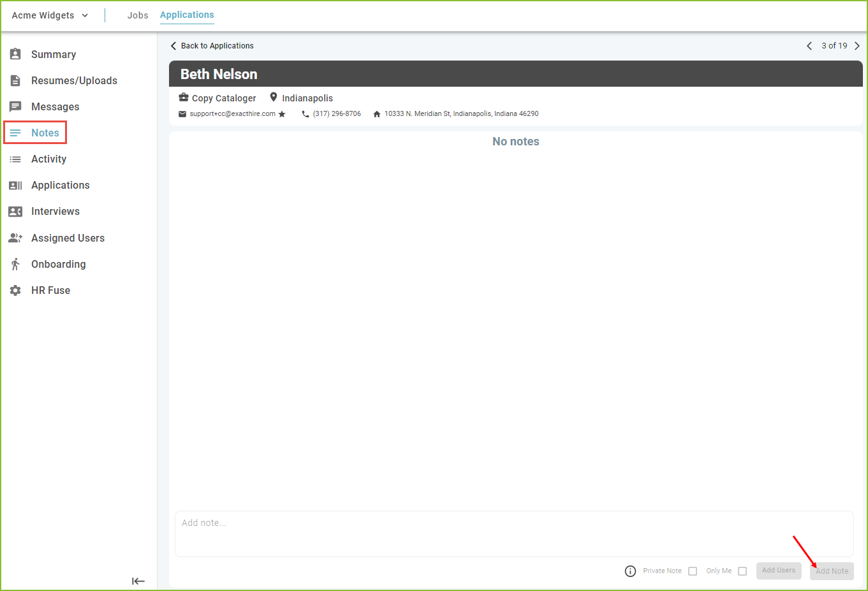Image resolution: width=868 pixels, height=591 pixels.
Task: Open Applications in the sidebar
Action: pyautogui.click(x=61, y=186)
